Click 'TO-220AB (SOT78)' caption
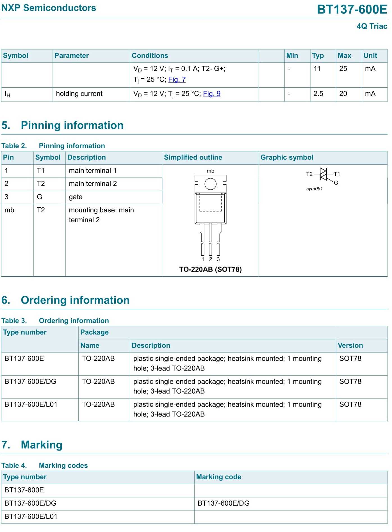392x532 pixels. (210, 269)
